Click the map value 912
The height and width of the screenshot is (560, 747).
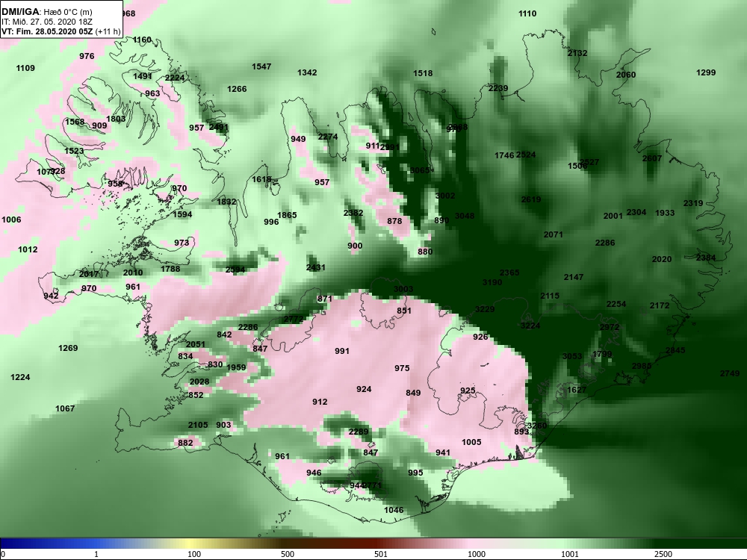pos(320,402)
